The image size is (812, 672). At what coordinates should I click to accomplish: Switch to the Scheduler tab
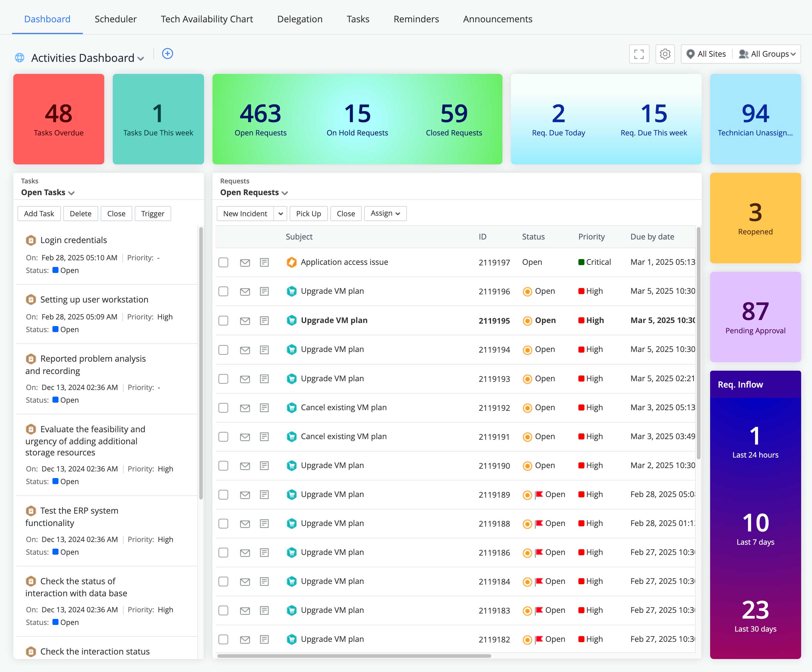116,19
